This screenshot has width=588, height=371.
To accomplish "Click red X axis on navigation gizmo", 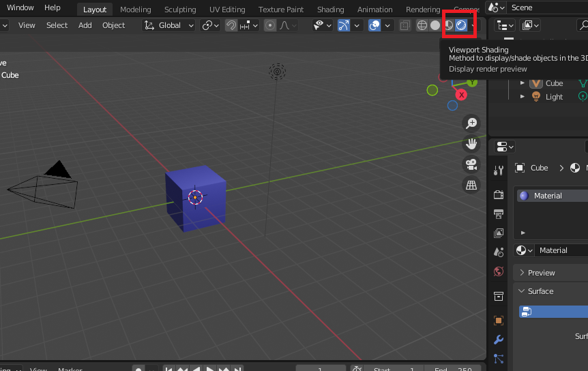I will [461, 95].
